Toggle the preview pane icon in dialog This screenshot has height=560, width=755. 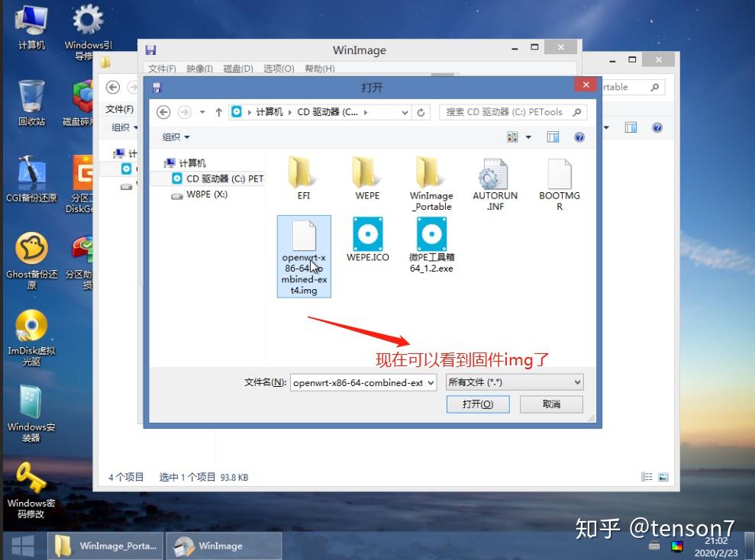[x=553, y=137]
